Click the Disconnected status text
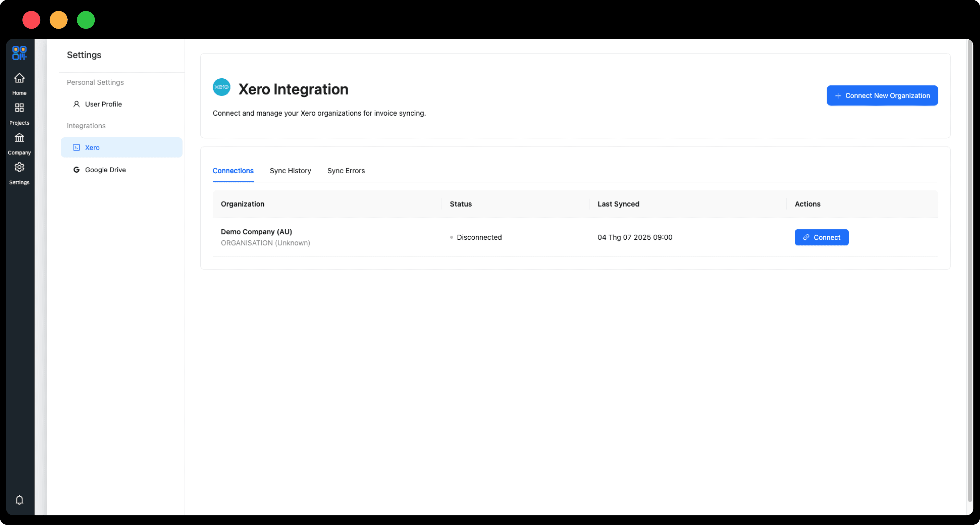980x525 pixels. 479,237
